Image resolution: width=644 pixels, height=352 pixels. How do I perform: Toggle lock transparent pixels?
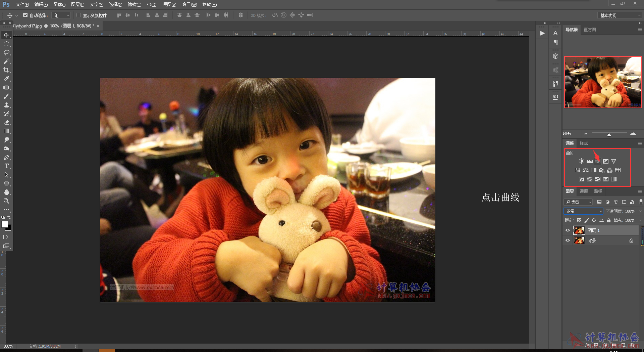[579, 220]
